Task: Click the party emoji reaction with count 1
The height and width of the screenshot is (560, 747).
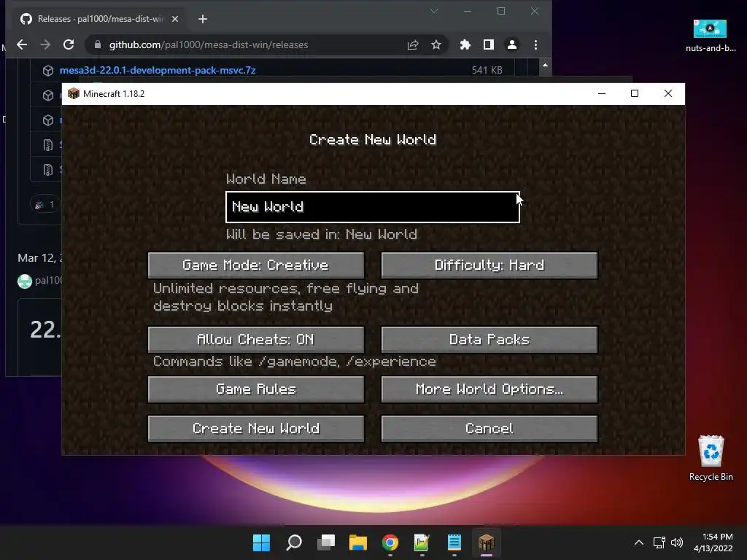Action: pyautogui.click(x=44, y=205)
